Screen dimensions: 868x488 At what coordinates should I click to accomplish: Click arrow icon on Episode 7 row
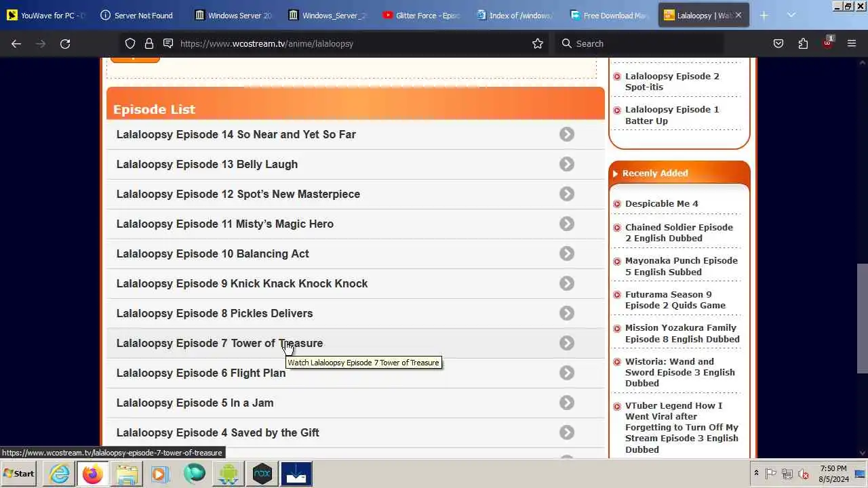pos(567,343)
